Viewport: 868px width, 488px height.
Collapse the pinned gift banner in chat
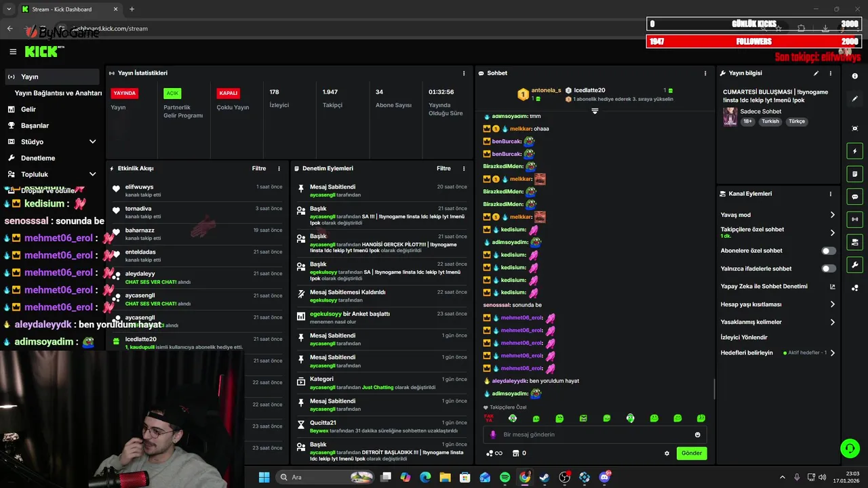595,110
